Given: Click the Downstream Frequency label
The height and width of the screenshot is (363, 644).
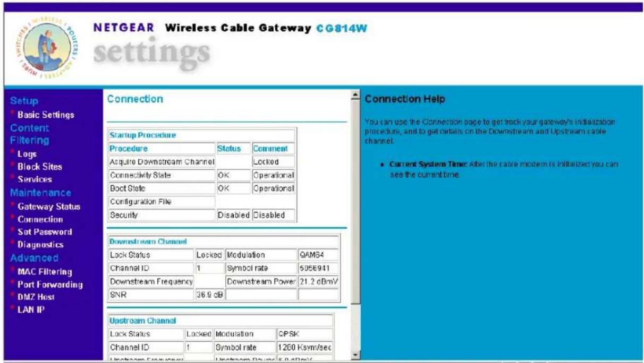Looking at the screenshot, I should coord(150,281).
